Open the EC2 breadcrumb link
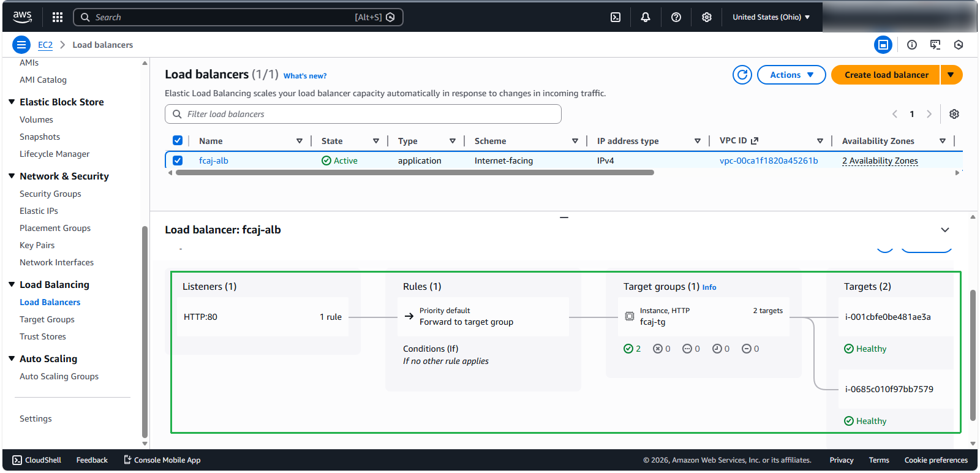 pos(45,45)
